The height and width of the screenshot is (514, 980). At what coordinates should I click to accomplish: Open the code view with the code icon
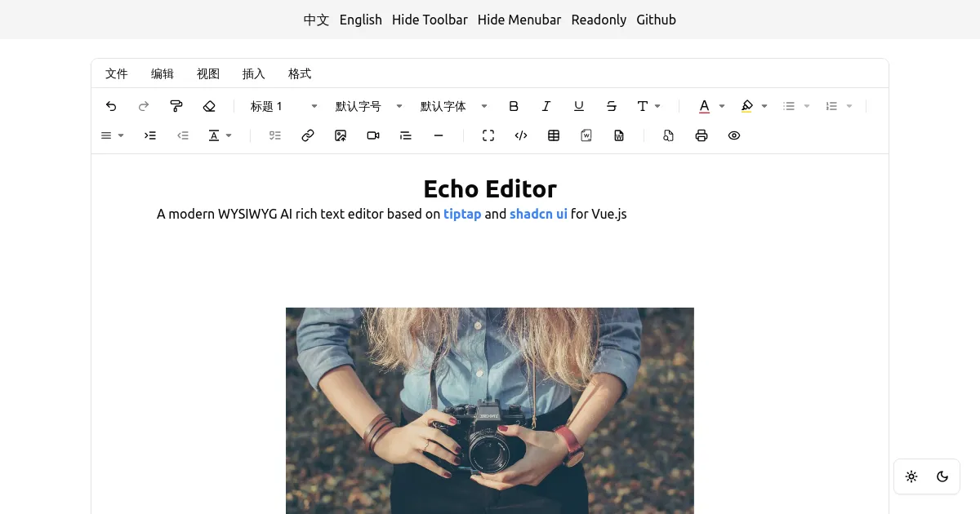(x=521, y=135)
